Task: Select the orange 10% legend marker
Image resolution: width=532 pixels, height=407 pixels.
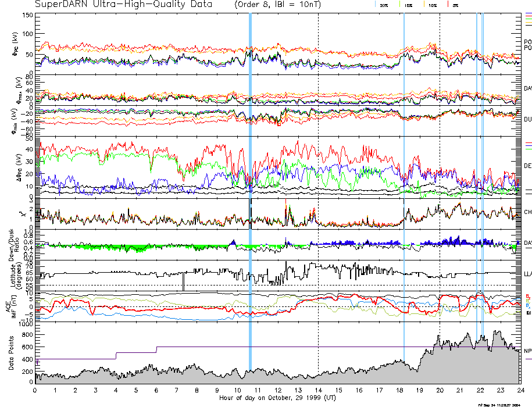Action: pos(424,5)
